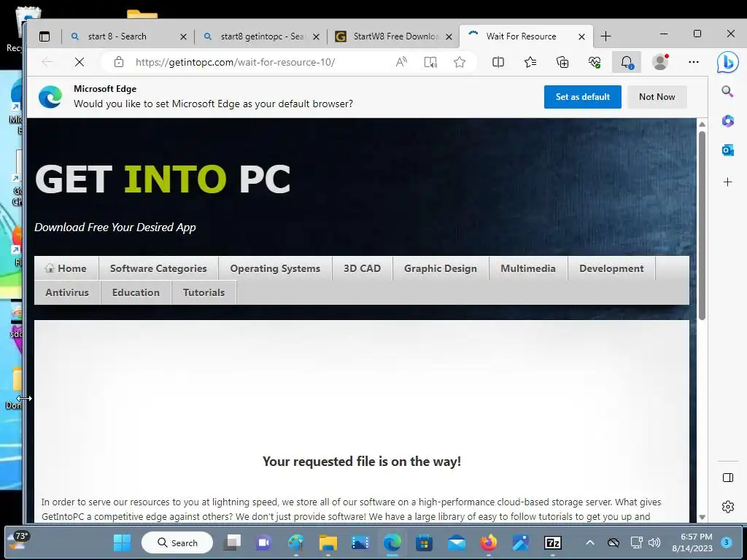This screenshot has height=560, width=747.
Task: Add page to favorites star icon
Action: (460, 62)
